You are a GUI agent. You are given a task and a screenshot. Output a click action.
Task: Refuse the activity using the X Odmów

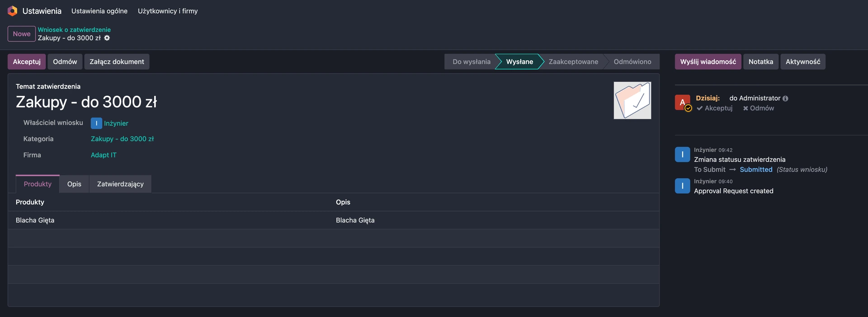click(758, 108)
